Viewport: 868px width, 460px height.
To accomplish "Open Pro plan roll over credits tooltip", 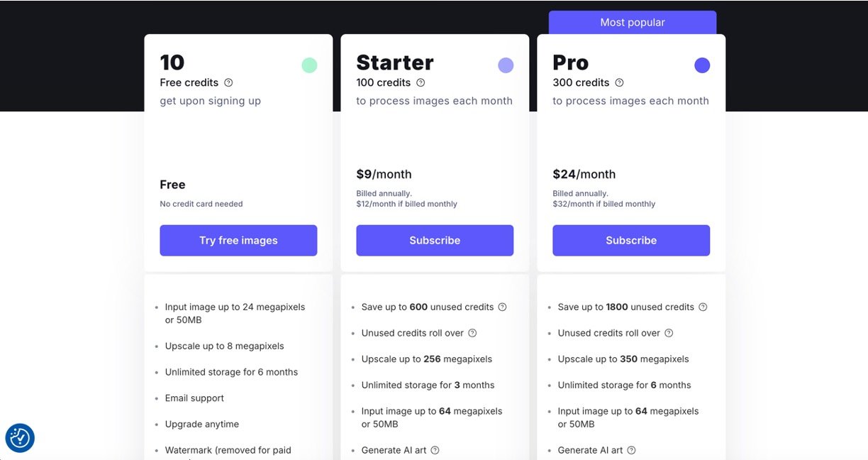I will coord(669,333).
